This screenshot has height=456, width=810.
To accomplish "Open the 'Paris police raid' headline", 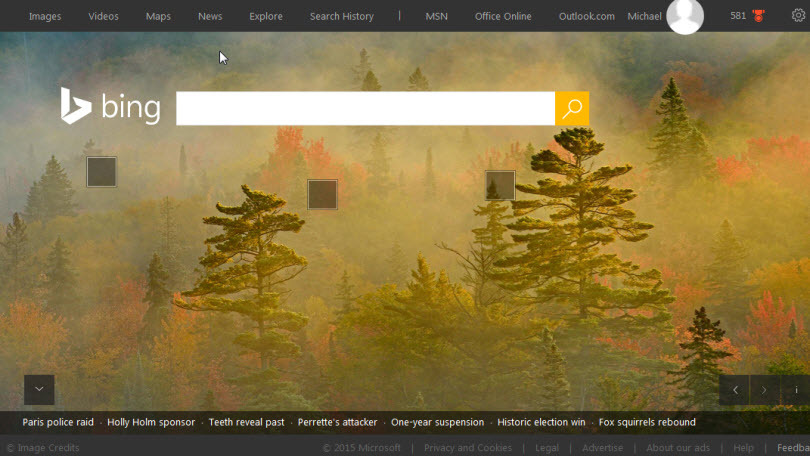I will pos(58,422).
